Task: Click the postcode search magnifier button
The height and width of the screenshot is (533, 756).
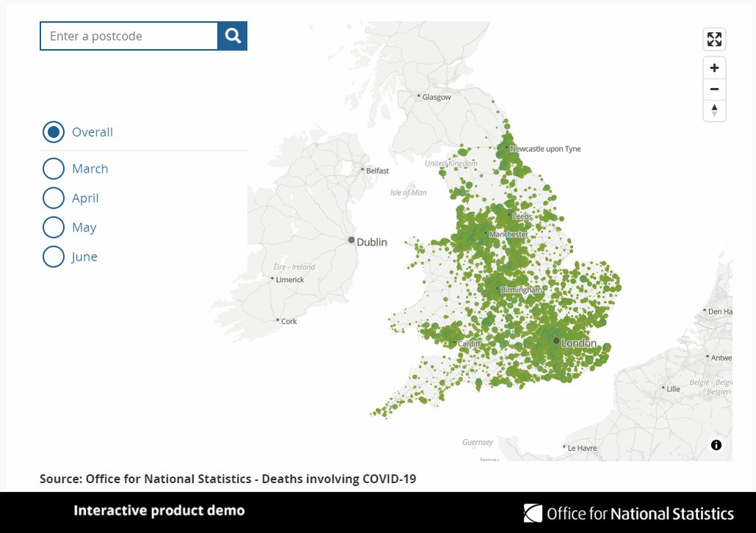Action: (232, 36)
